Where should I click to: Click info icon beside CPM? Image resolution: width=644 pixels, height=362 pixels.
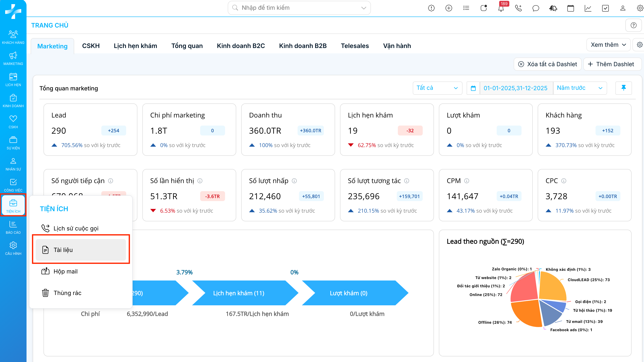click(466, 181)
